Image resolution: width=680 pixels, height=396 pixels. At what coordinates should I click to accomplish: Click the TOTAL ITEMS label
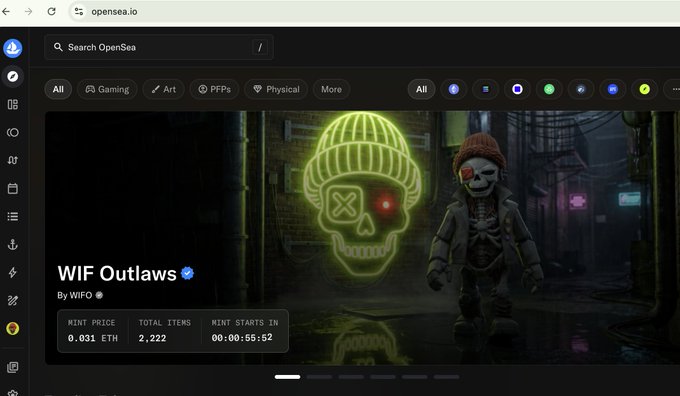[165, 323]
